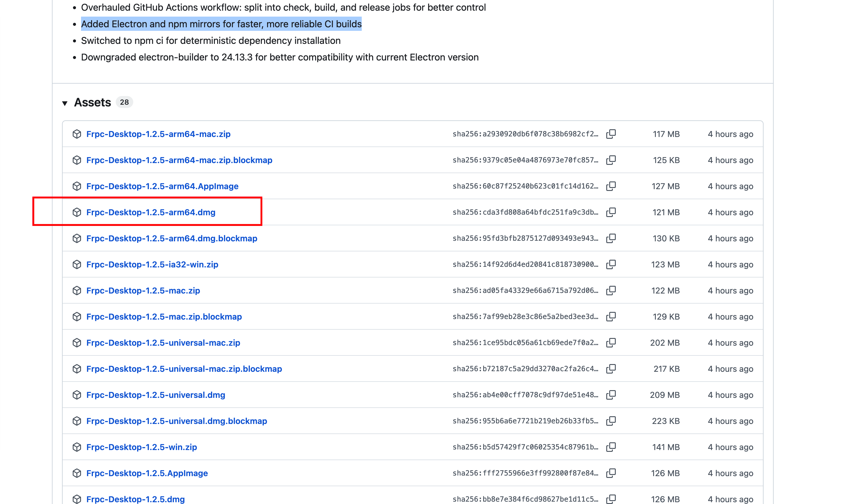Click the 202 MB file size
The width and height of the screenshot is (841, 504).
[x=665, y=343]
